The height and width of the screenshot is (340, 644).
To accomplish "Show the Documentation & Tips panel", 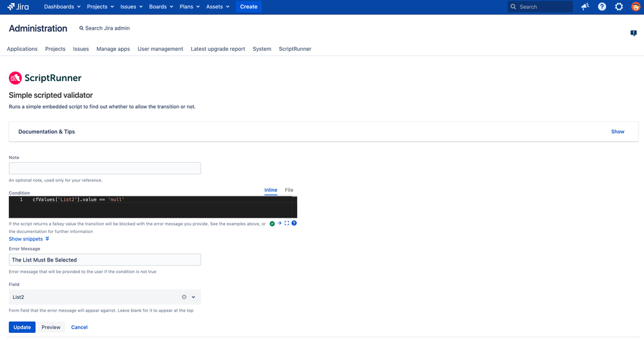I will [618, 131].
